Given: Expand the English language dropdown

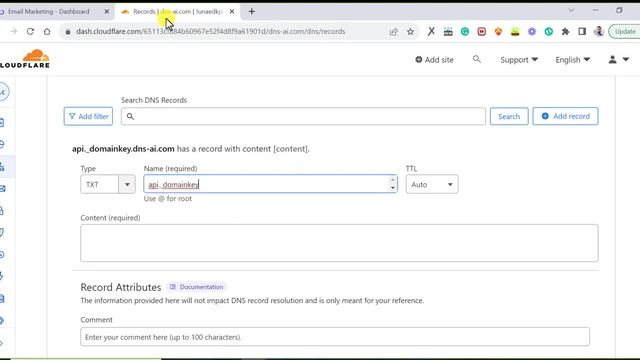Looking at the screenshot, I should pos(572,60).
